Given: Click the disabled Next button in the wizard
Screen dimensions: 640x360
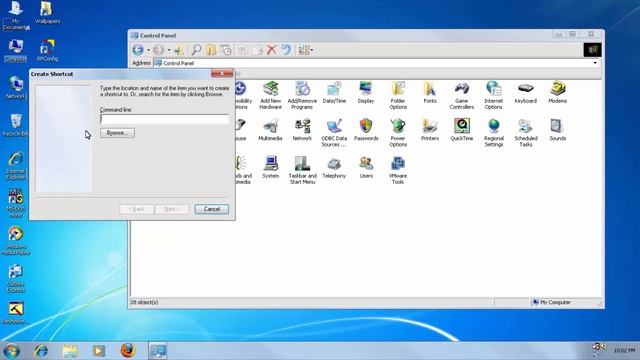Looking at the screenshot, I should pyautogui.click(x=172, y=209).
